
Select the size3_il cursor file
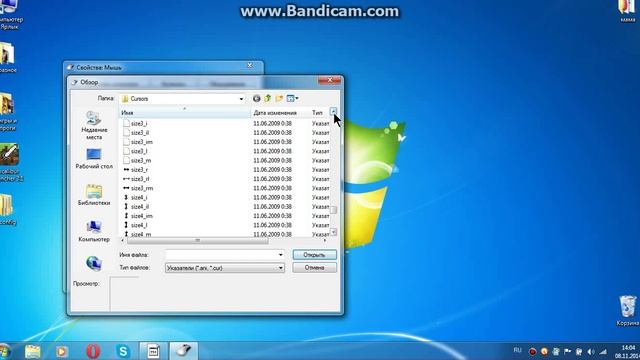coord(140,133)
